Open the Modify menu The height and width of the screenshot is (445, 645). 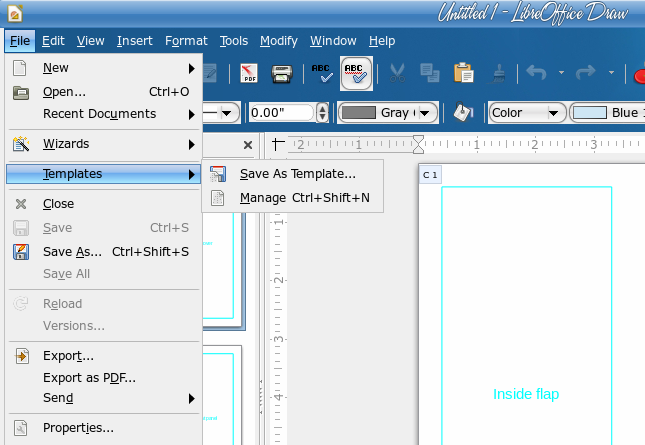coord(278,41)
